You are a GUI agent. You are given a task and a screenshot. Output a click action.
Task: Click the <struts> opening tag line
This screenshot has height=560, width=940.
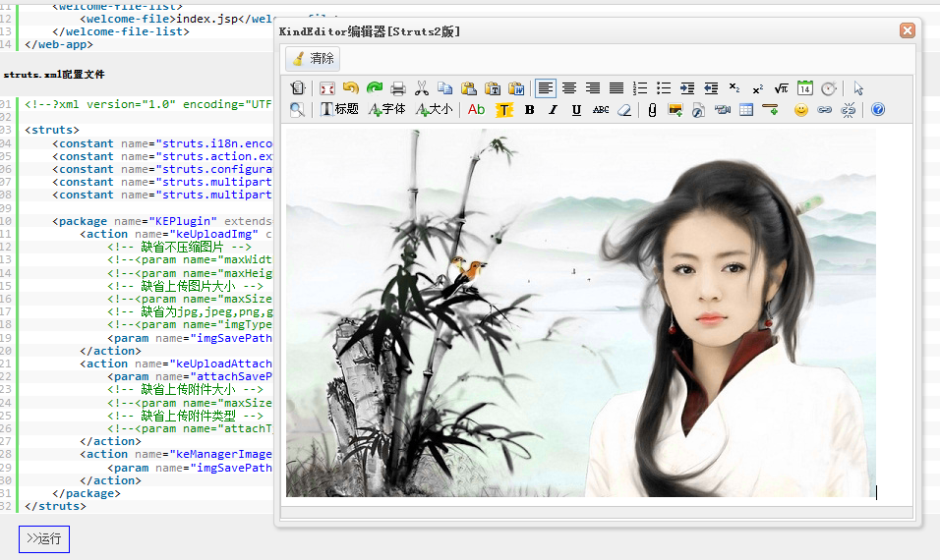51,130
